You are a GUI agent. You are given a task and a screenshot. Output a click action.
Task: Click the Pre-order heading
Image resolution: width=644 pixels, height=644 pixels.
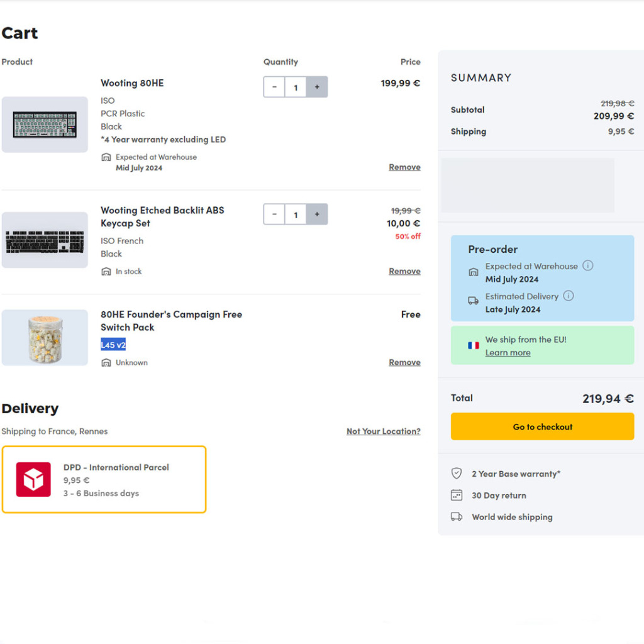click(493, 249)
